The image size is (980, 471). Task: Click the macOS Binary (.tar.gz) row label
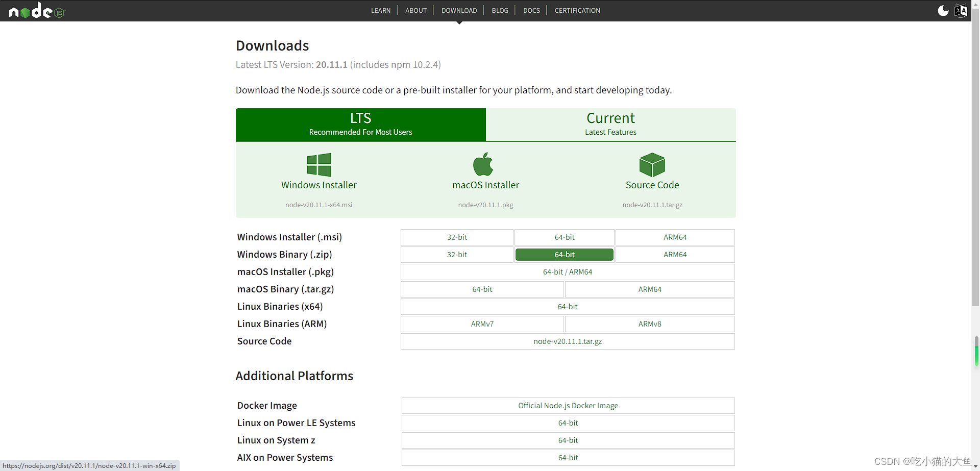pos(286,289)
